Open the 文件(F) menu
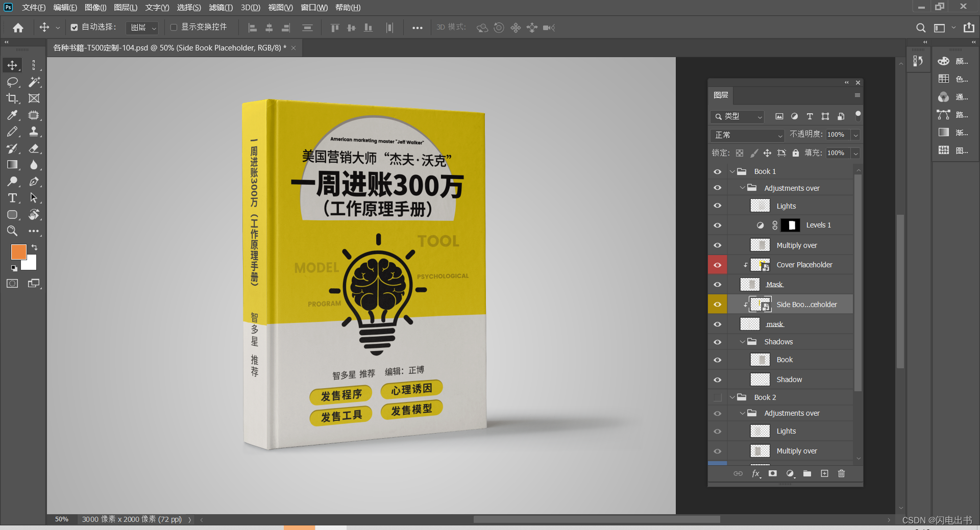The height and width of the screenshot is (530, 980). point(34,8)
